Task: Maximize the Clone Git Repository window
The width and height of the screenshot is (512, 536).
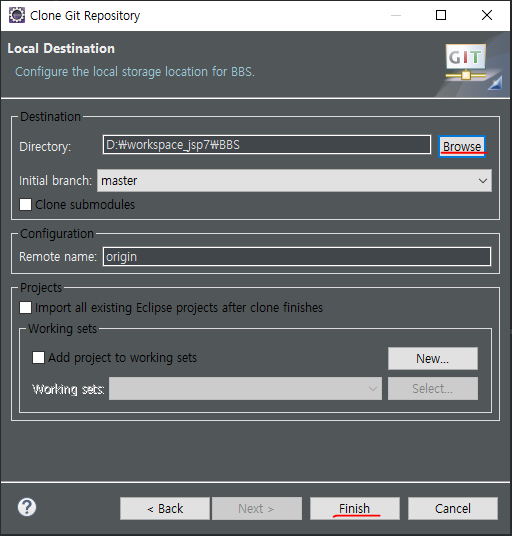Action: (x=441, y=15)
